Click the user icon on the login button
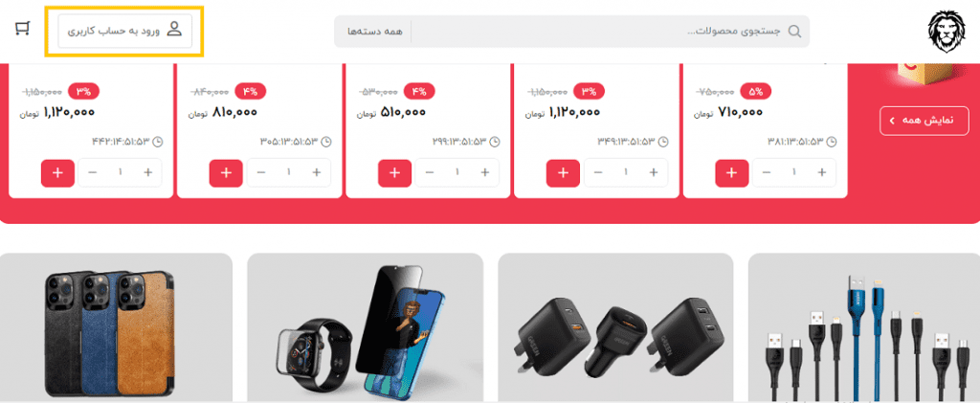 coord(174,30)
